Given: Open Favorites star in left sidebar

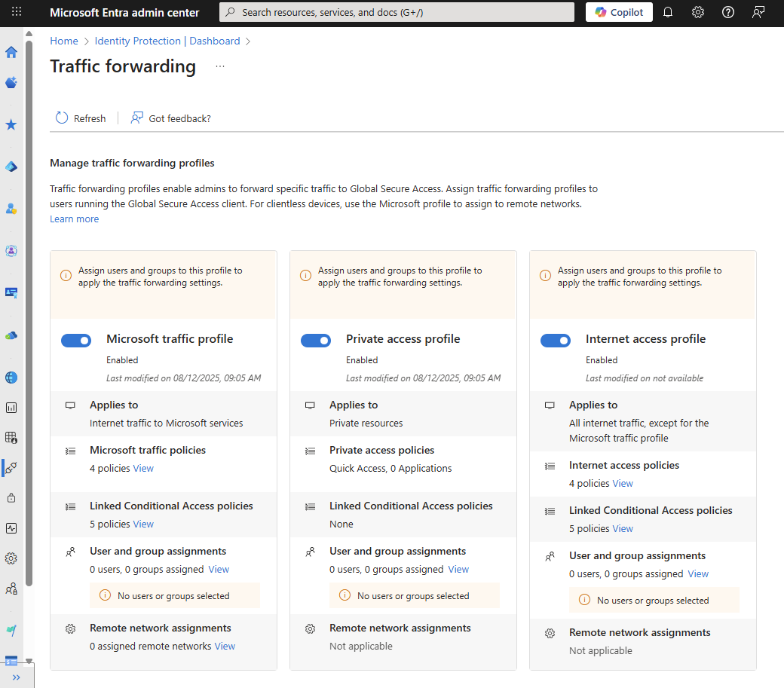Looking at the screenshot, I should (x=11, y=124).
